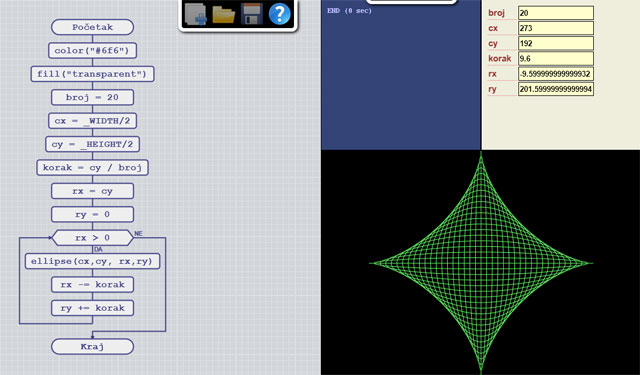Save with the floppy disk icon
Image resolution: width=640 pixels, height=375 pixels.
pyautogui.click(x=251, y=14)
